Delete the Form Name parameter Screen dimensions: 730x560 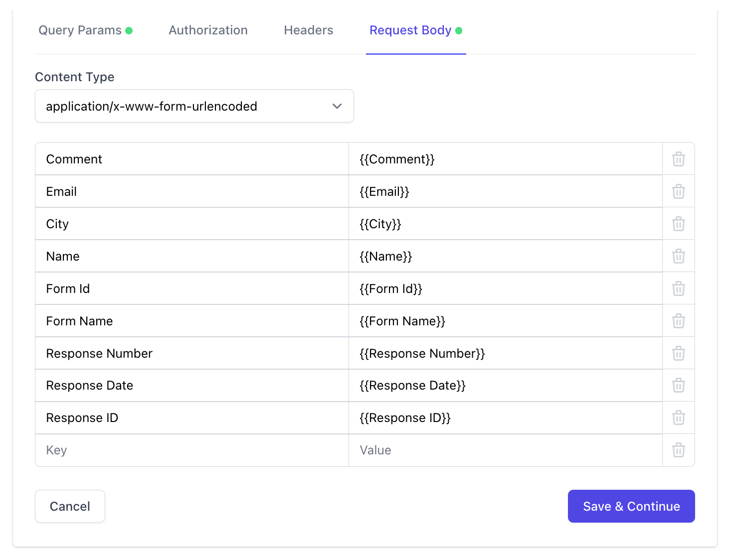(678, 321)
